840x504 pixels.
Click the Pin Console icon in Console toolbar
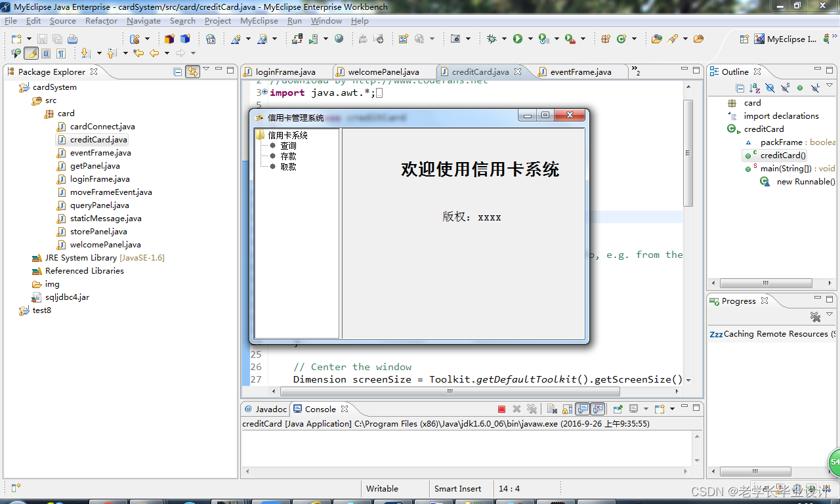point(618,409)
